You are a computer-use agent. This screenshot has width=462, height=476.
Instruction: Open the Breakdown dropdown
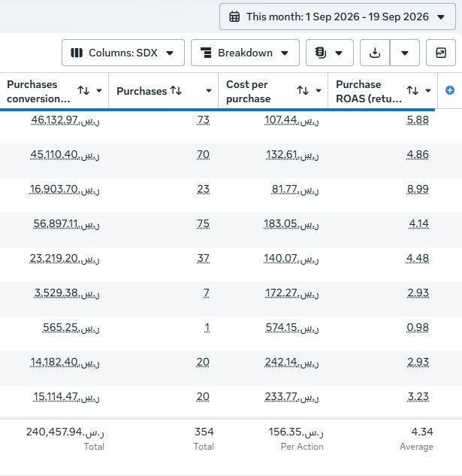click(245, 53)
